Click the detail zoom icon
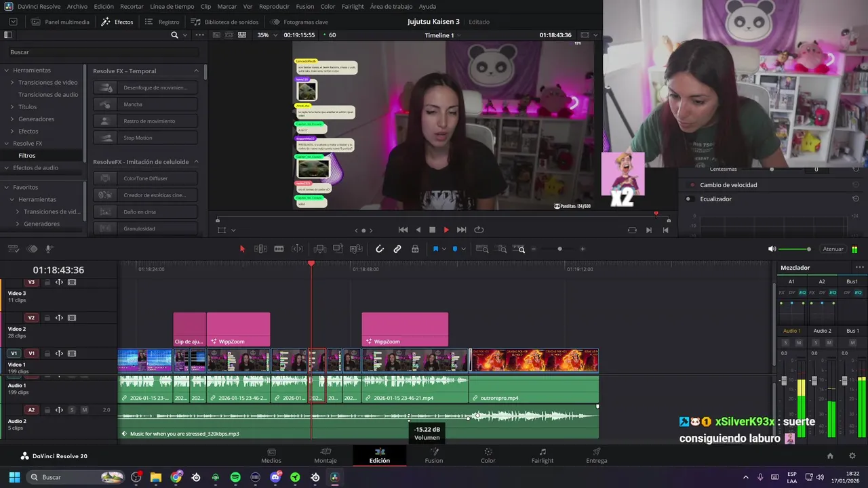Image resolution: width=868 pixels, height=488 pixels. [x=500, y=249]
